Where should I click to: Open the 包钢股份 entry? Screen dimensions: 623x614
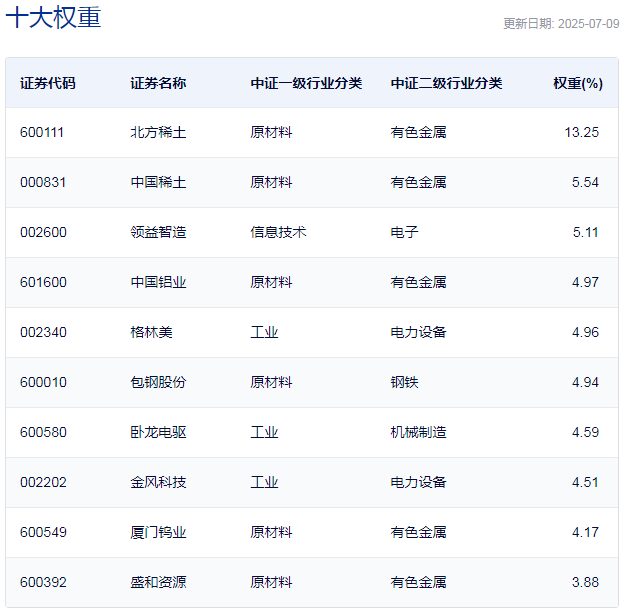click(x=158, y=382)
